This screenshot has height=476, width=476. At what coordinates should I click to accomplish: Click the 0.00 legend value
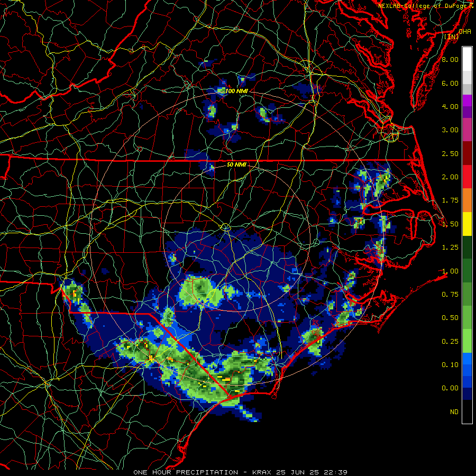coord(450,388)
